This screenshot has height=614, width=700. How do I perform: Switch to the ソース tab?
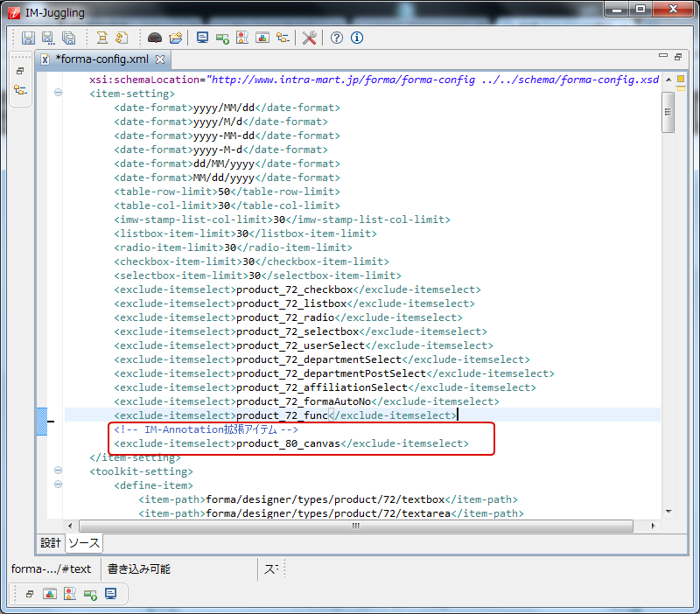[x=84, y=543]
